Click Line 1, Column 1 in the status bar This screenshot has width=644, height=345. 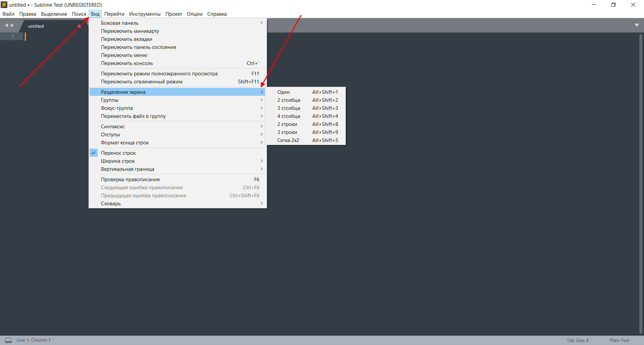pyautogui.click(x=34, y=340)
